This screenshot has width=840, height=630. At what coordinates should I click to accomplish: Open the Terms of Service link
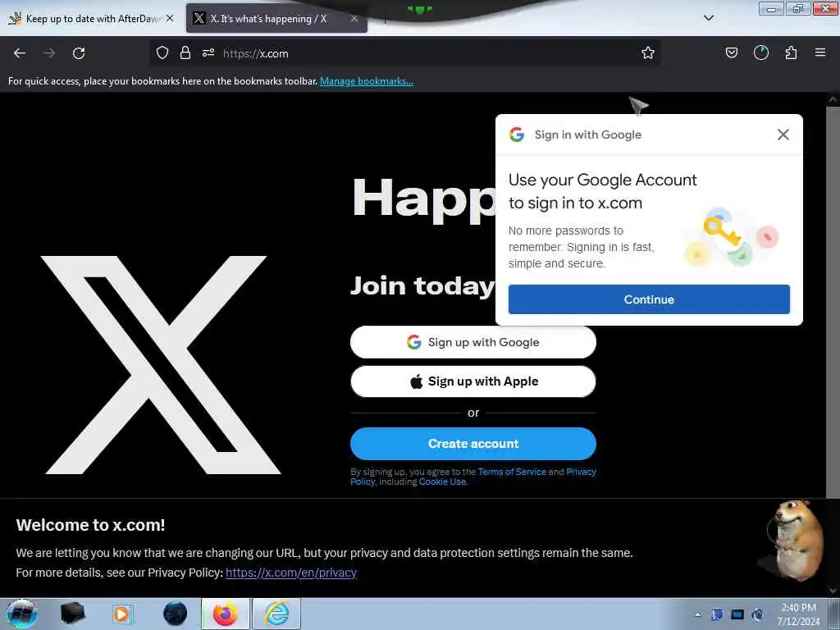(512, 472)
